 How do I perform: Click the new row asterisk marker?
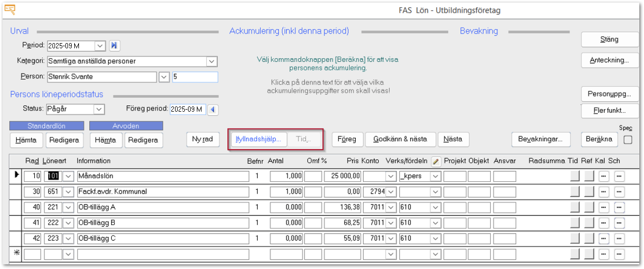click(17, 253)
